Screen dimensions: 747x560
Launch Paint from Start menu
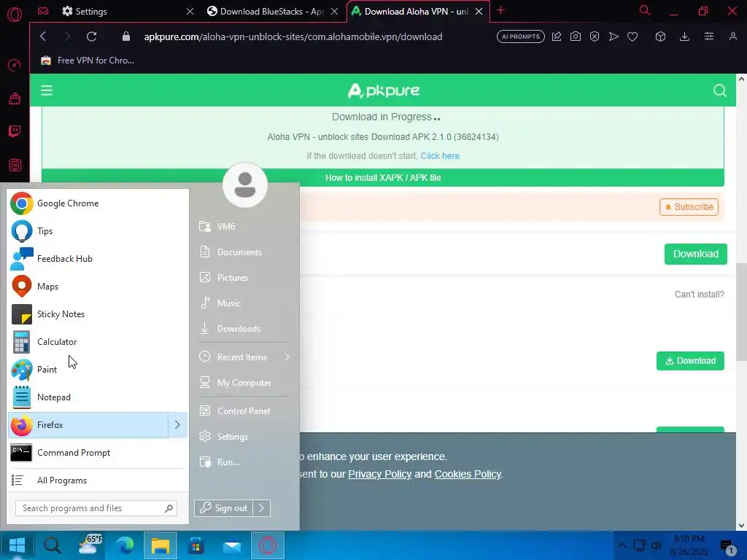(x=98, y=370)
